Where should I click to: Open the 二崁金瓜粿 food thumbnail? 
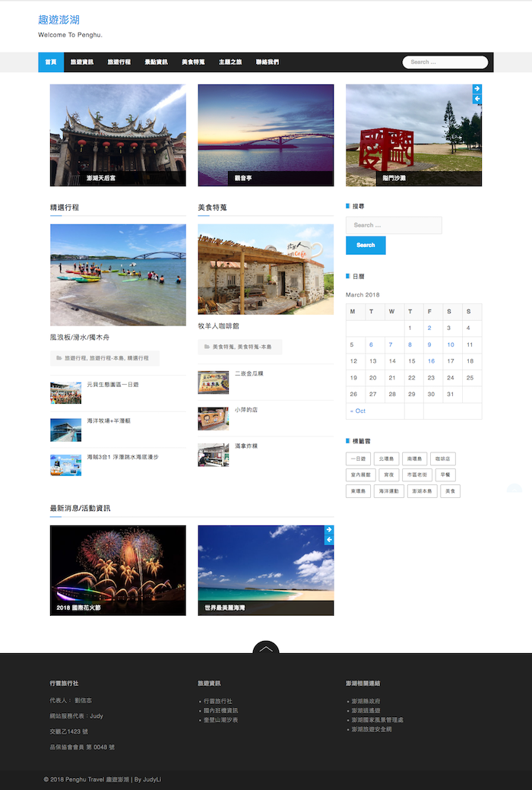click(213, 382)
